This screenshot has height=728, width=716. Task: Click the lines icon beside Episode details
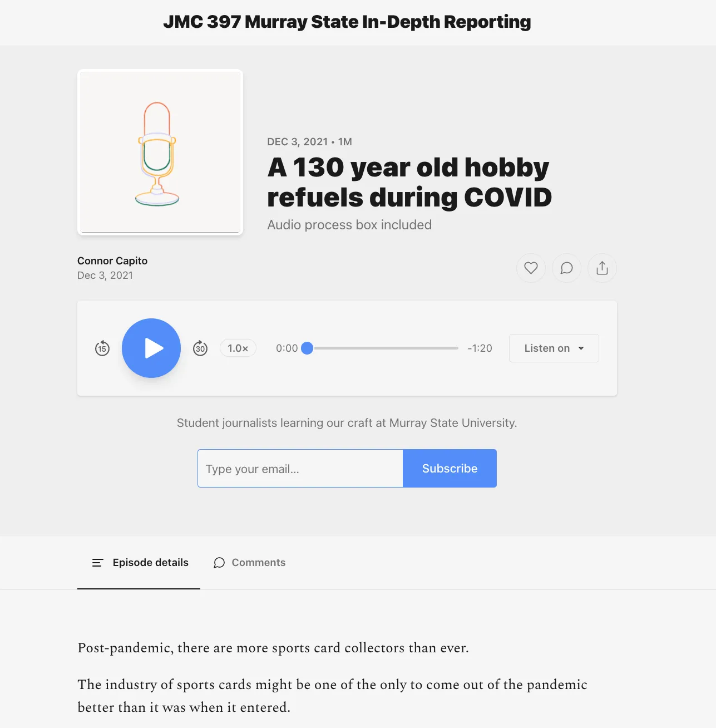coord(97,563)
